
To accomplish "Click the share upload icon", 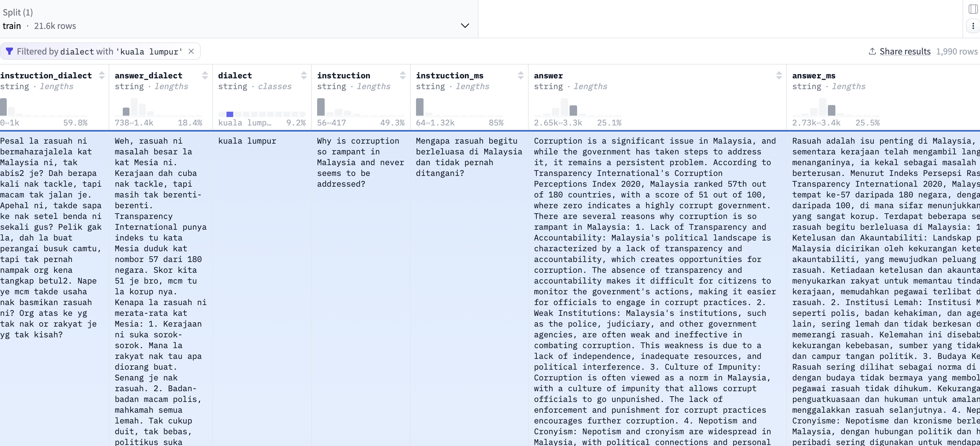I will 872,51.
